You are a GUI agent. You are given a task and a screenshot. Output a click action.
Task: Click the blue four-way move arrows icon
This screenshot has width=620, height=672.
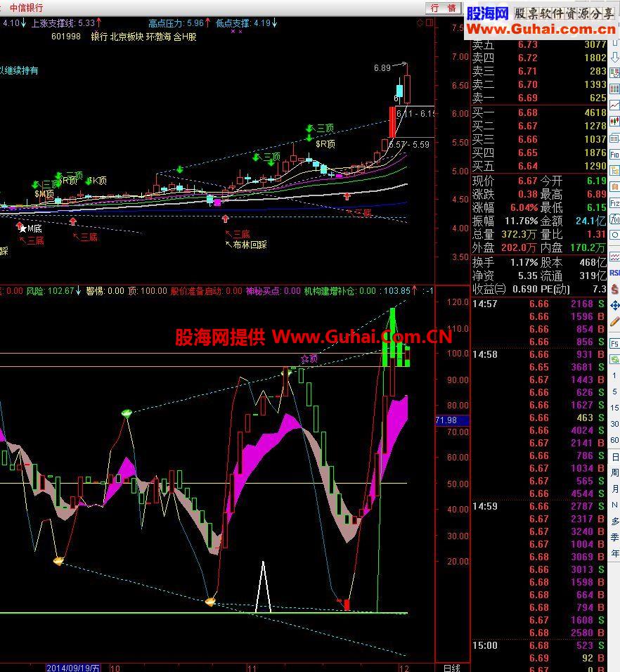(615, 306)
